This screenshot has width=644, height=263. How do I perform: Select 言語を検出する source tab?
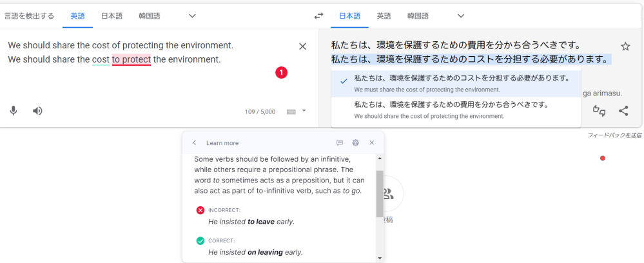click(29, 16)
